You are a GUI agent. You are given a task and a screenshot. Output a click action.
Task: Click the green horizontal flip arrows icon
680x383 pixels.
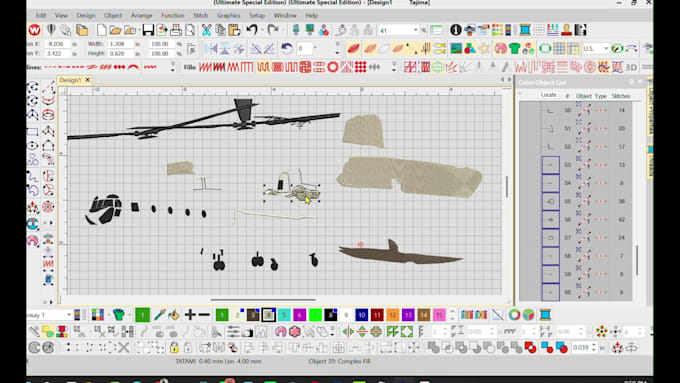[x=348, y=332]
